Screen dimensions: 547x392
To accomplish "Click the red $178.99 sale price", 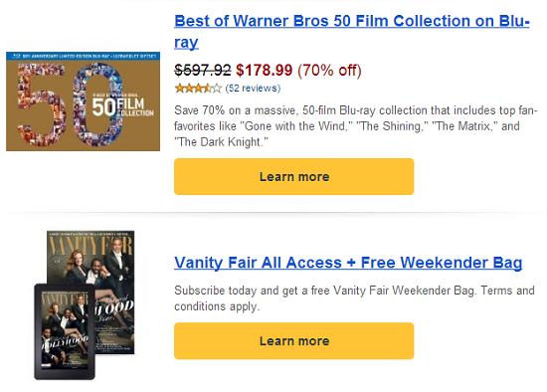I will [265, 71].
